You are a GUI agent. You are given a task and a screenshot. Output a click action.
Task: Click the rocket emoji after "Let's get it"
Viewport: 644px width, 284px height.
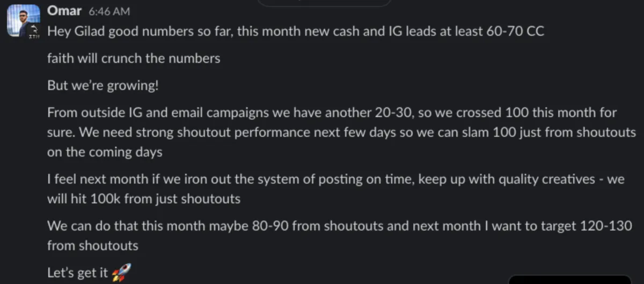click(121, 273)
